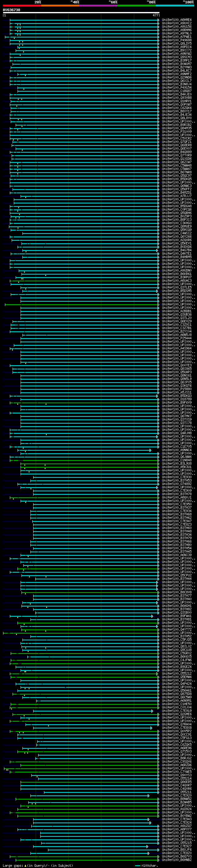Open hit UniRef100_Q8NI61

177,375
